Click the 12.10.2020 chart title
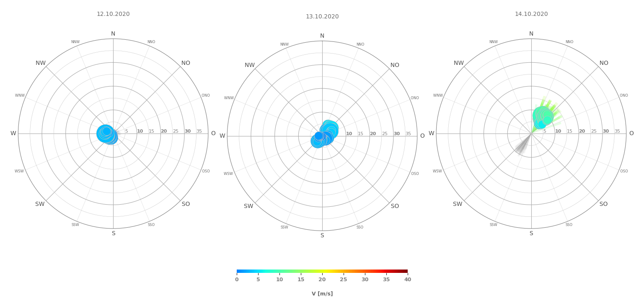The height and width of the screenshot is (303, 644). coord(113,14)
